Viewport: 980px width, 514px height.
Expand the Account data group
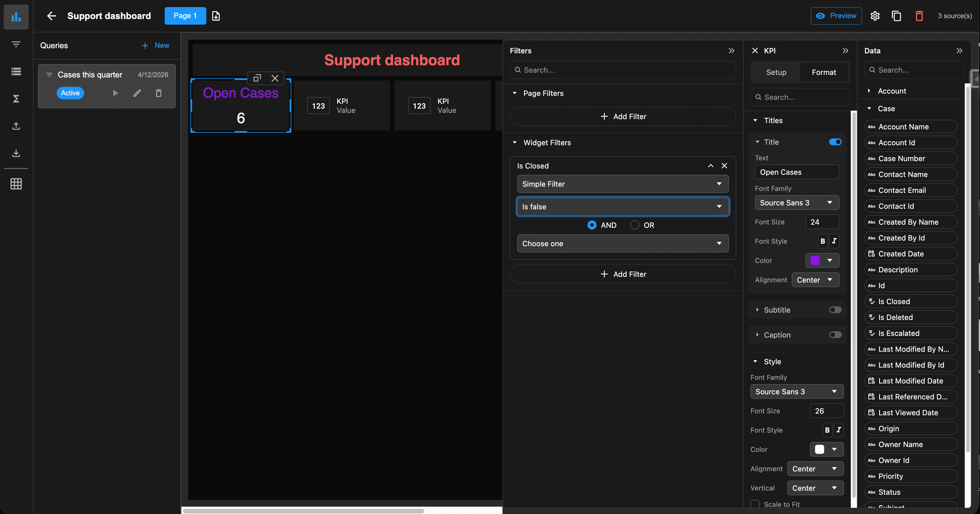pos(869,91)
